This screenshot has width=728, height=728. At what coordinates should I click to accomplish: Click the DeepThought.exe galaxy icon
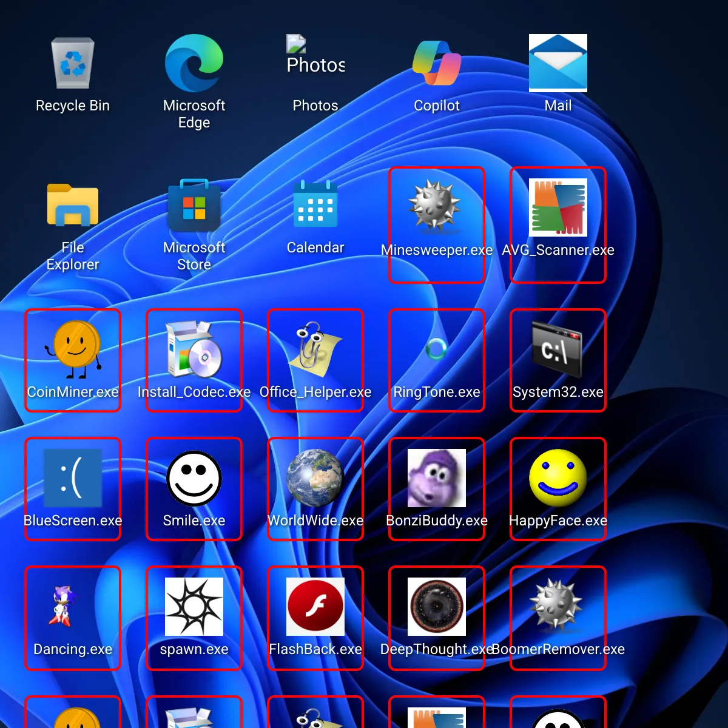tap(437, 607)
